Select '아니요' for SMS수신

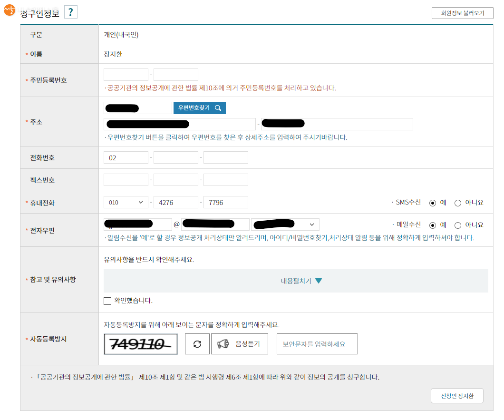click(x=458, y=203)
